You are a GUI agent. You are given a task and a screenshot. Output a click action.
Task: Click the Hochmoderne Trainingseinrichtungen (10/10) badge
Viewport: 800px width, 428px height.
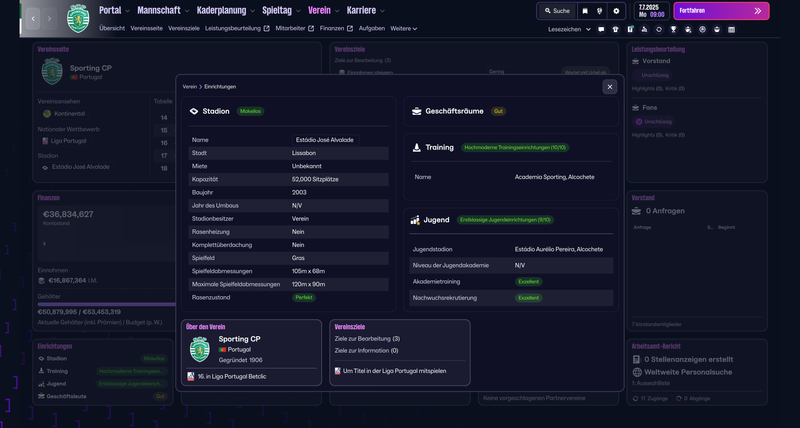click(x=515, y=147)
